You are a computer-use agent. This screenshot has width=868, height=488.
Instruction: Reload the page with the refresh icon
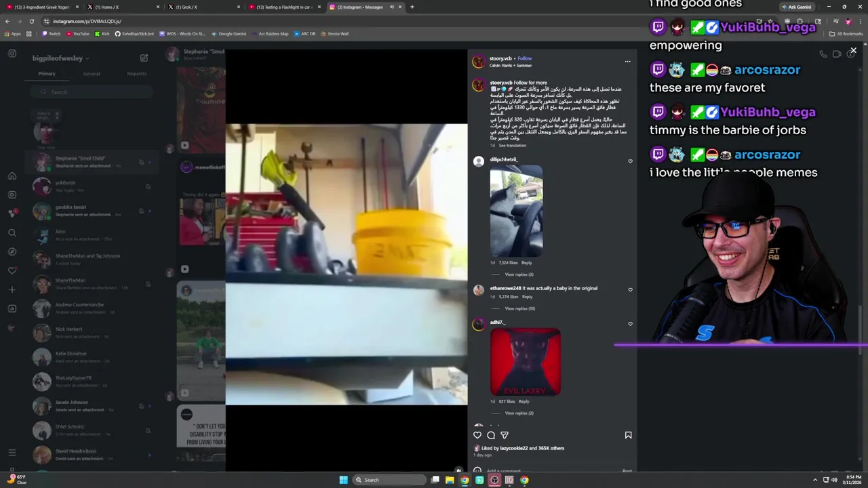coord(31,21)
